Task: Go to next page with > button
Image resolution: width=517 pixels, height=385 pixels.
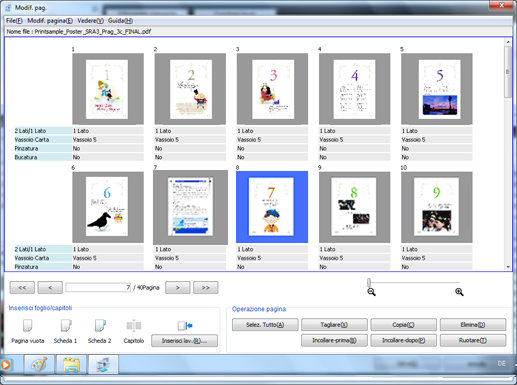Action: coord(178,287)
